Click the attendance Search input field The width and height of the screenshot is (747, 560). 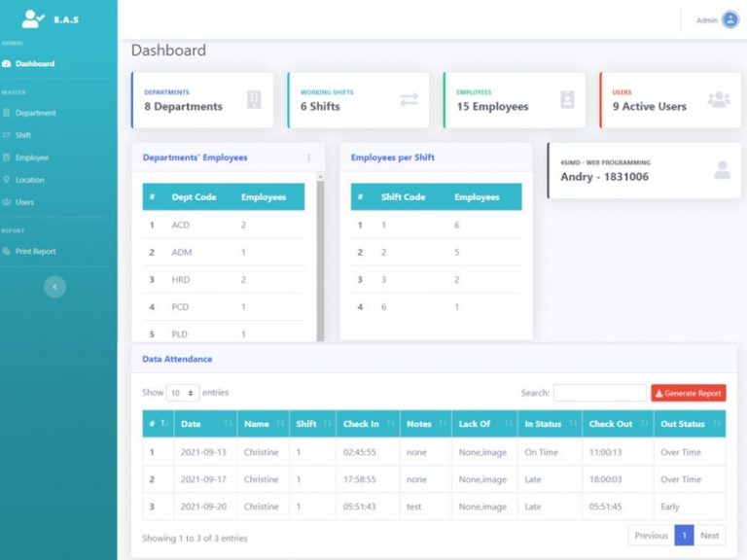(x=599, y=393)
